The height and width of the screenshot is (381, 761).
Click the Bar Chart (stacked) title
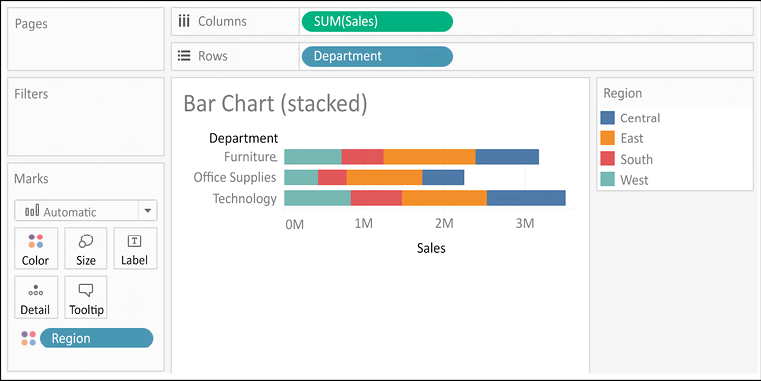point(275,104)
